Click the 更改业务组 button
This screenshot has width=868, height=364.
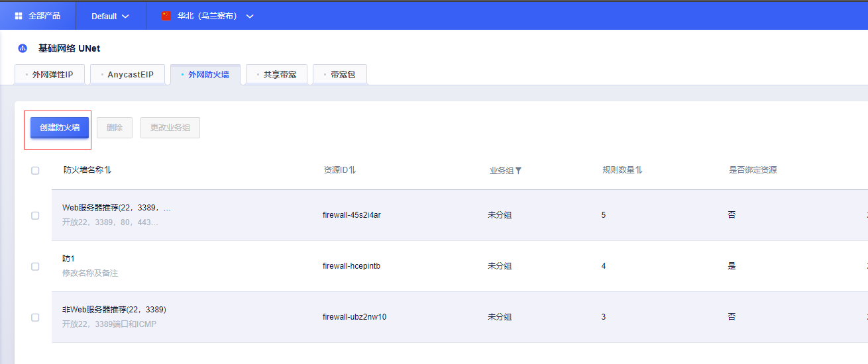(170, 128)
